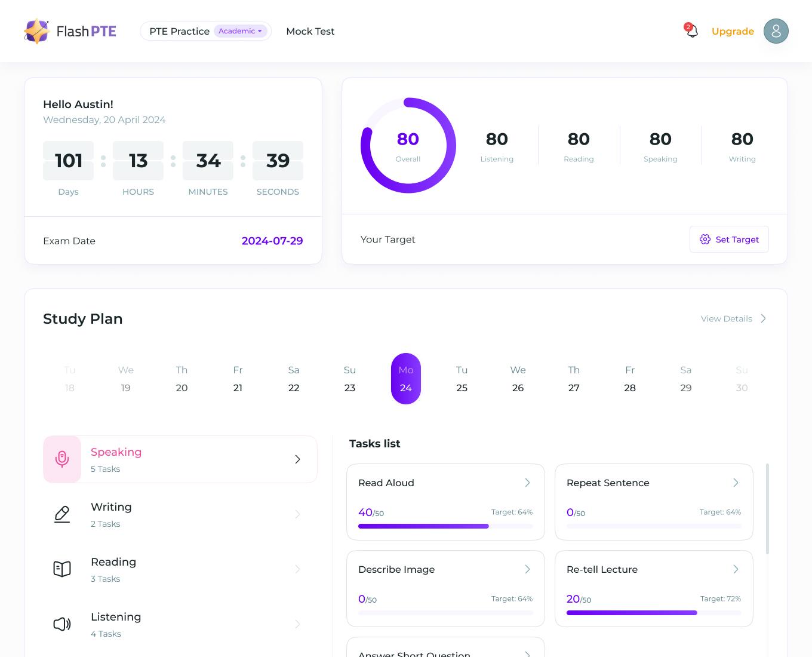Expand the Read Aloud task chevron
812x657 pixels.
pos(527,483)
